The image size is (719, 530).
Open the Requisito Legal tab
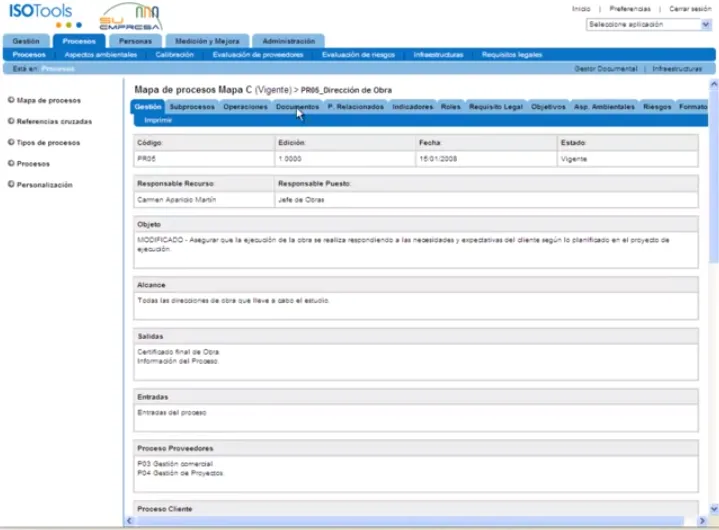tap(496, 107)
